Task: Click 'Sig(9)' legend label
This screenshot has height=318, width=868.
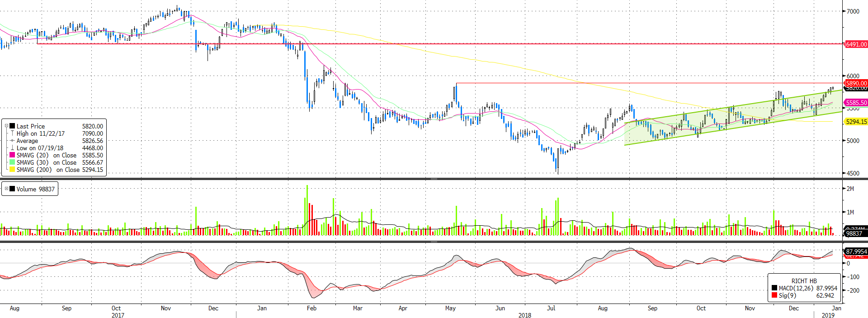Action: tap(787, 295)
